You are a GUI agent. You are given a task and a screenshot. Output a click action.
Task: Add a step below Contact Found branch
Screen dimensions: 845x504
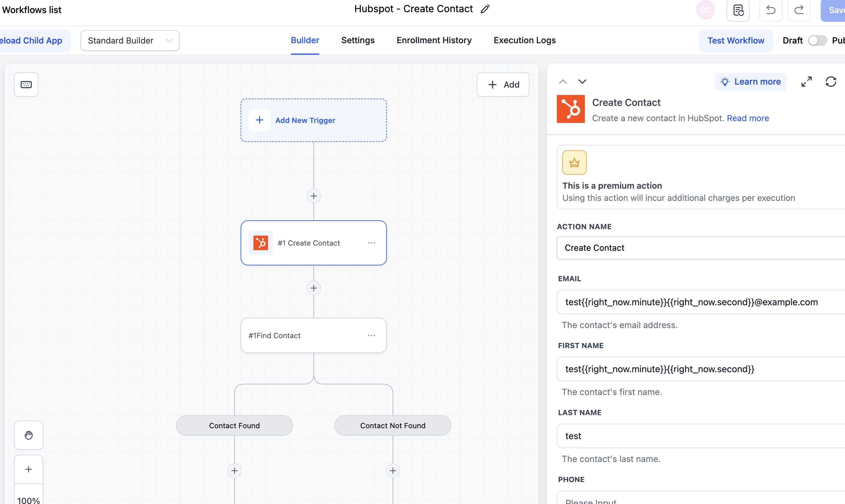(234, 471)
